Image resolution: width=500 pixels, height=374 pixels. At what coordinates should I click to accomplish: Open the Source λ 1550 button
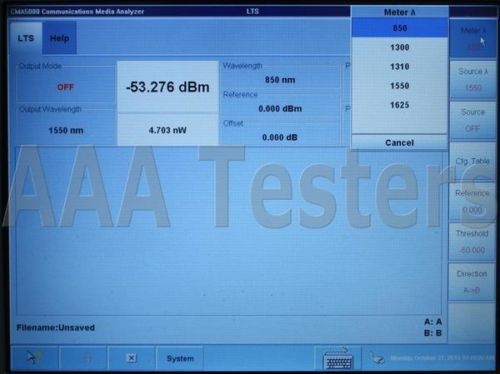click(x=472, y=79)
